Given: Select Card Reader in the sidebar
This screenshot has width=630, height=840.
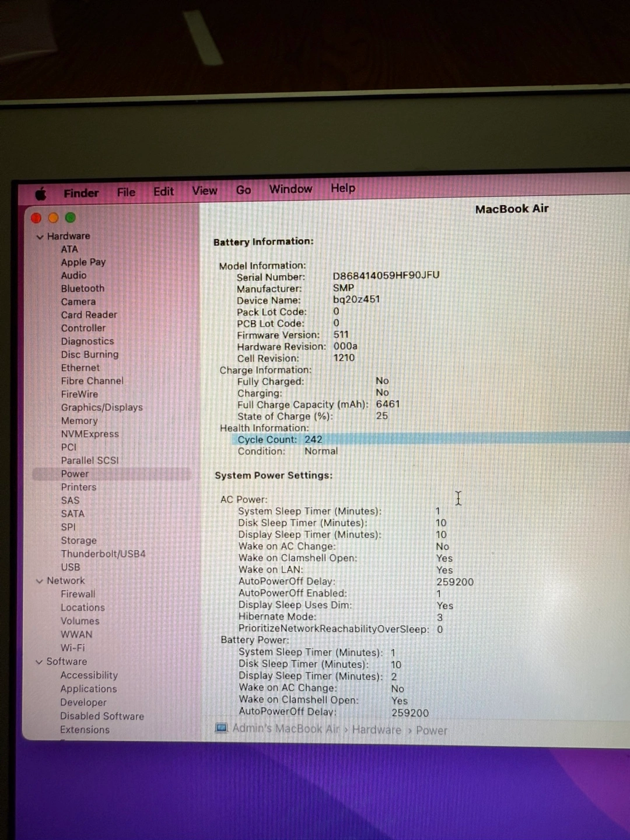Looking at the screenshot, I should pyautogui.click(x=89, y=315).
